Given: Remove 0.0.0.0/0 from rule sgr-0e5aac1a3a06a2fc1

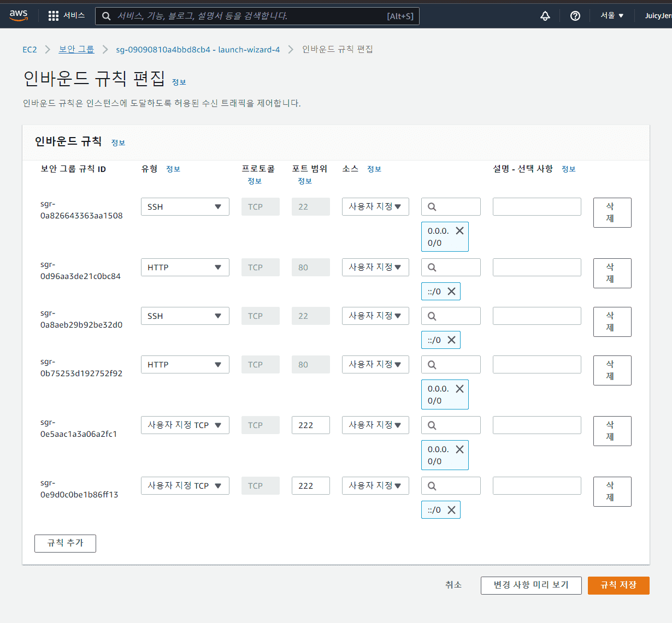Looking at the screenshot, I should 459,449.
